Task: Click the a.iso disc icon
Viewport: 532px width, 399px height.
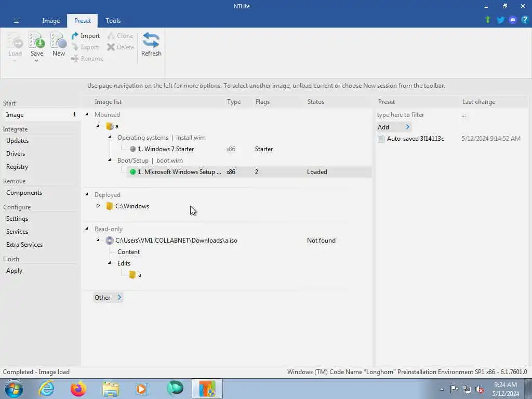Action: point(109,241)
